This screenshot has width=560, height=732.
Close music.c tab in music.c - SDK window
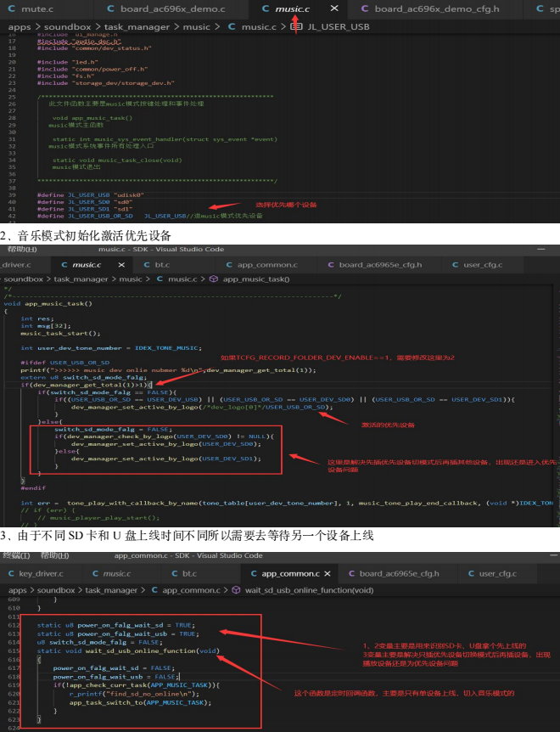[121, 265]
